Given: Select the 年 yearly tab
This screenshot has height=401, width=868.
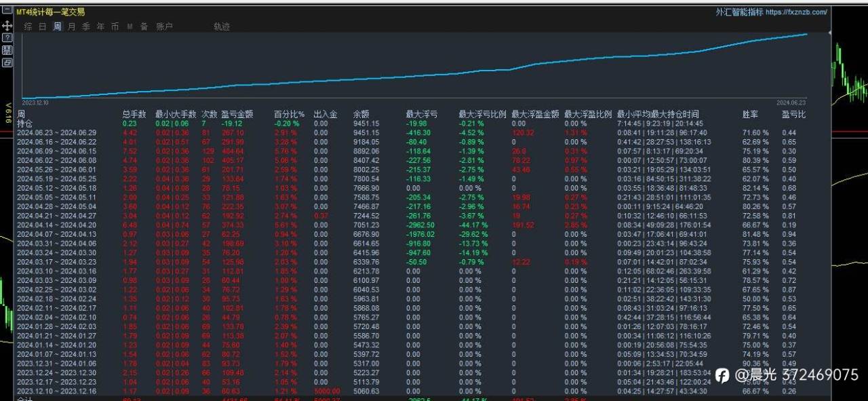Looking at the screenshot, I should [100, 26].
